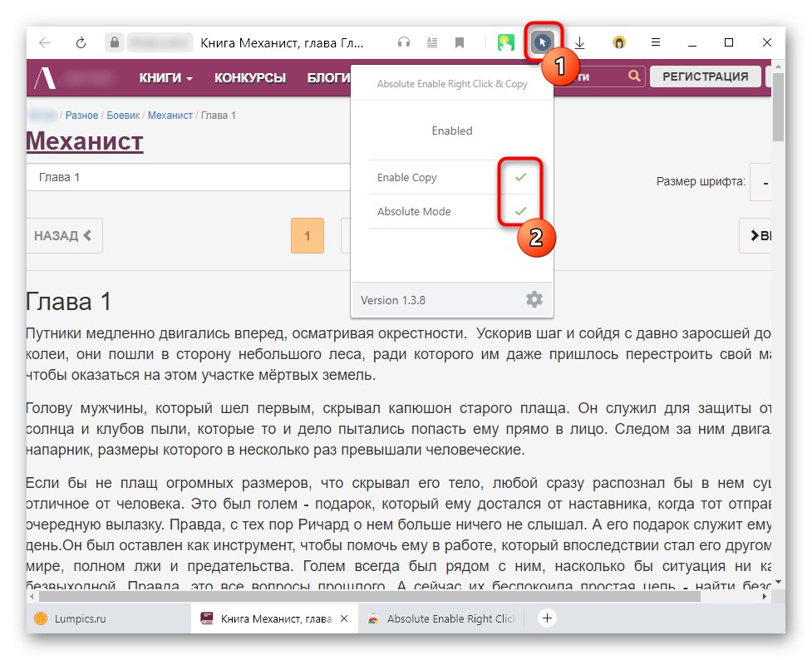This screenshot has width=812, height=660.
Task: Toggle the Enable Copy checkmark
Action: coord(521,177)
